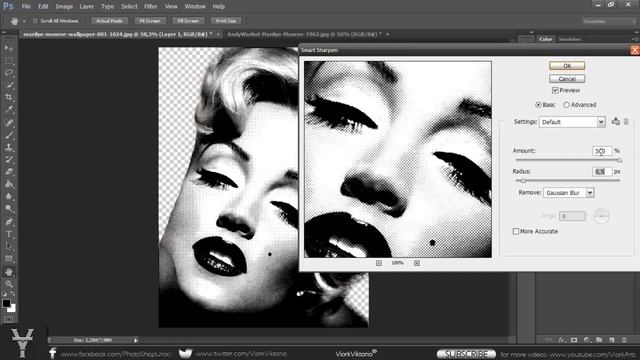The height and width of the screenshot is (360, 640).
Task: Open the Settings dropdown
Action: (572, 122)
